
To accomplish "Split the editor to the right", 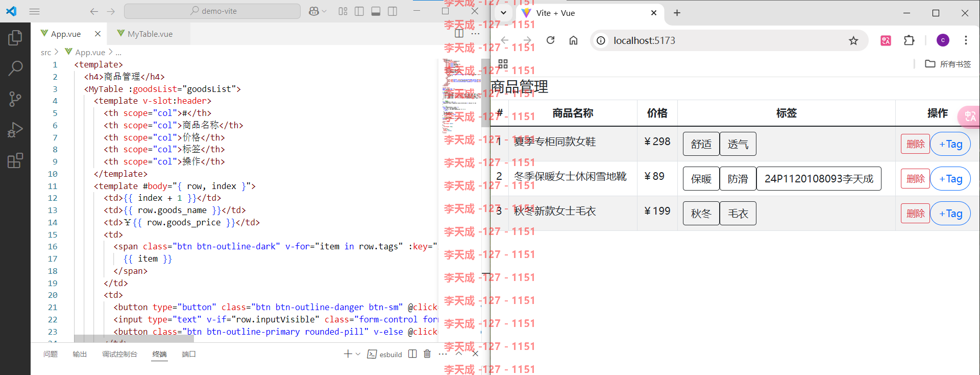I will (x=459, y=34).
